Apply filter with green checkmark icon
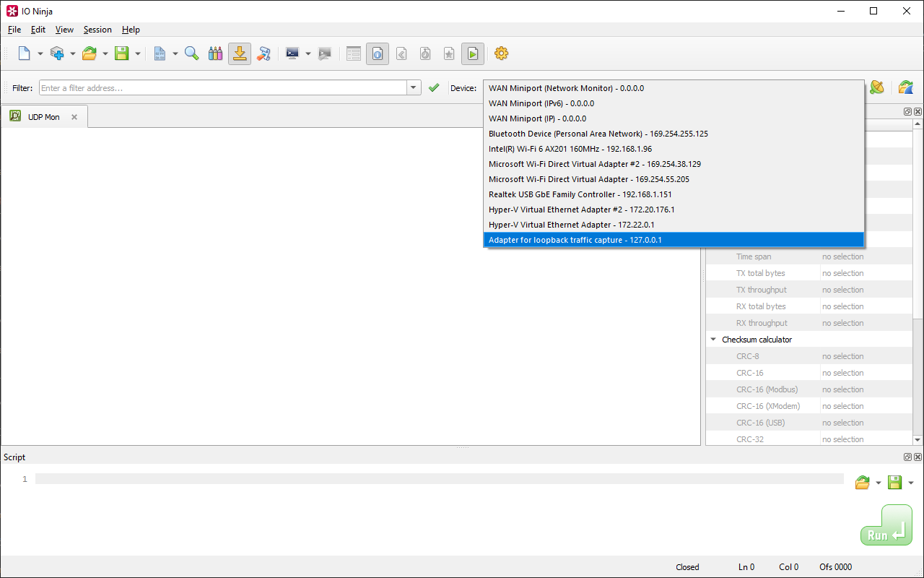924x578 pixels. [434, 88]
